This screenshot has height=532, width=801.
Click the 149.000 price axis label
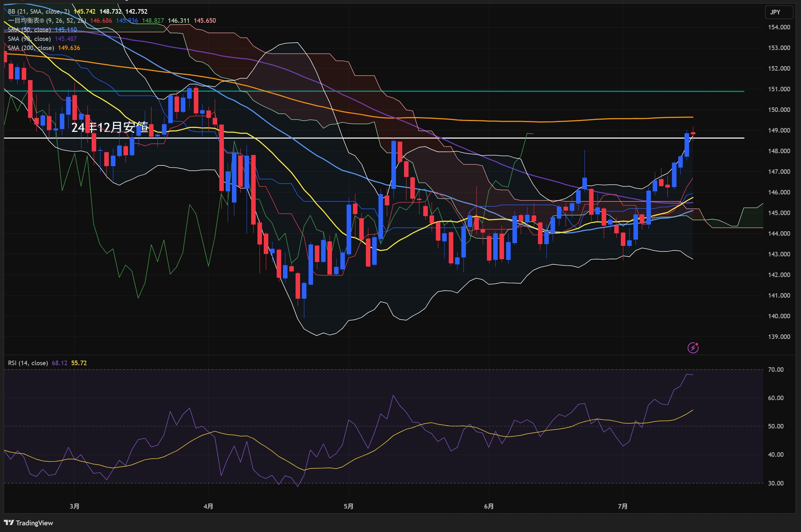tap(779, 130)
